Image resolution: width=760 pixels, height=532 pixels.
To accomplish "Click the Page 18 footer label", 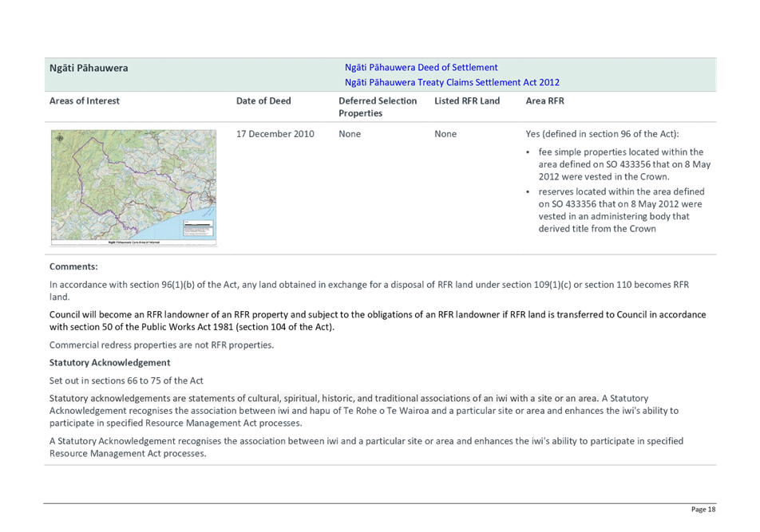I will tap(703, 509).
